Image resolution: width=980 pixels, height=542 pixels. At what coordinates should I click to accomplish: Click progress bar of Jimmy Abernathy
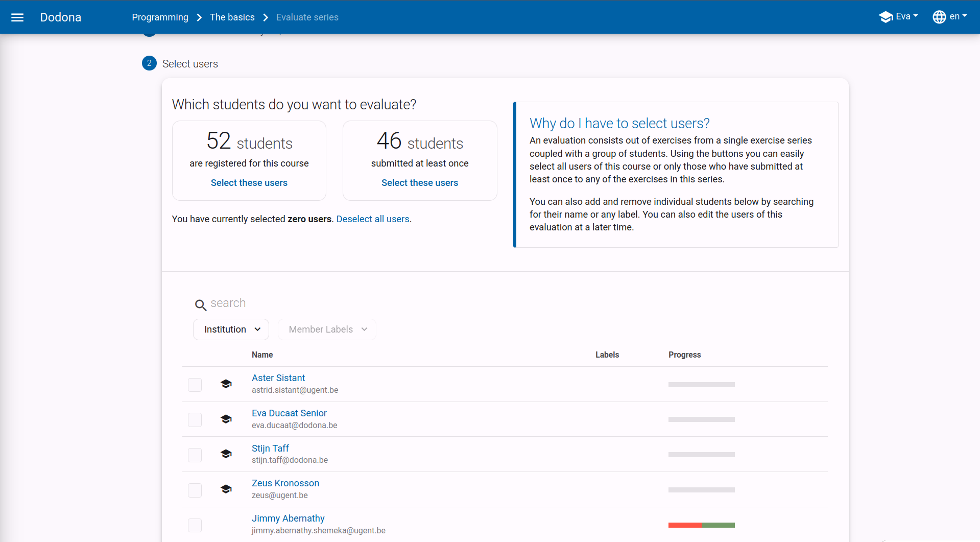[701, 525]
